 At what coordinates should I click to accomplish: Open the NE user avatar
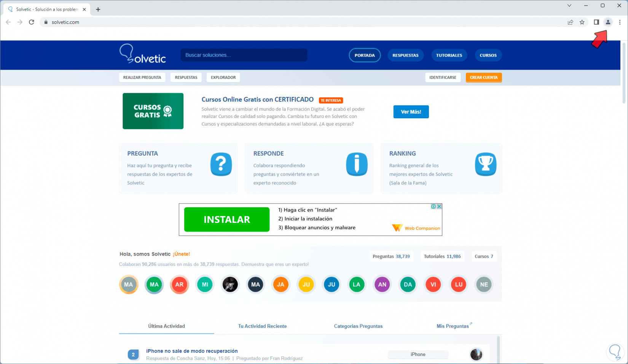pos(484,285)
